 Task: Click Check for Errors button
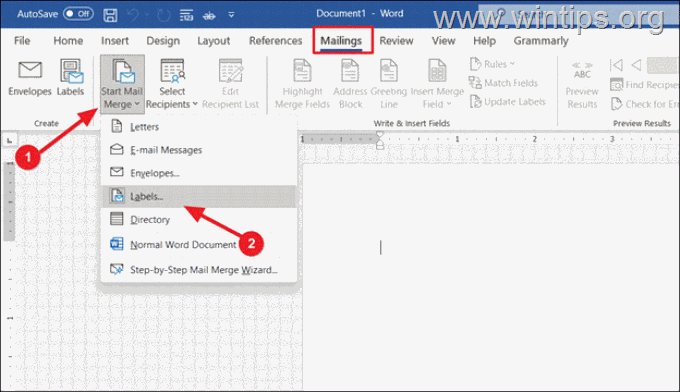[x=644, y=104]
